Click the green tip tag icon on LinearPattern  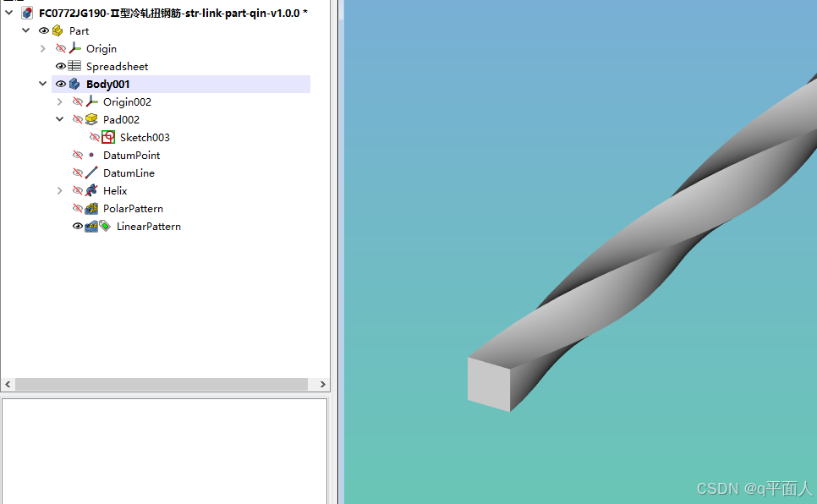(105, 226)
